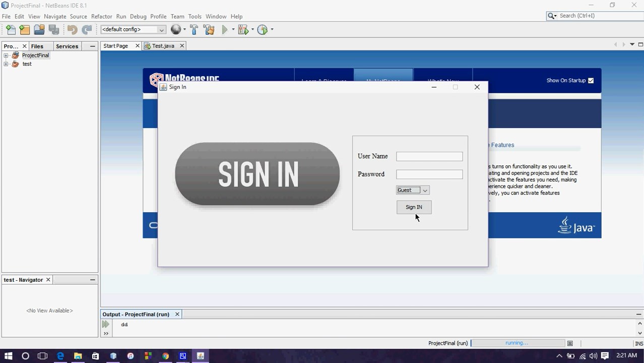Expand the ProjectFinal project node
Screen dimensions: 644x363
(6, 55)
